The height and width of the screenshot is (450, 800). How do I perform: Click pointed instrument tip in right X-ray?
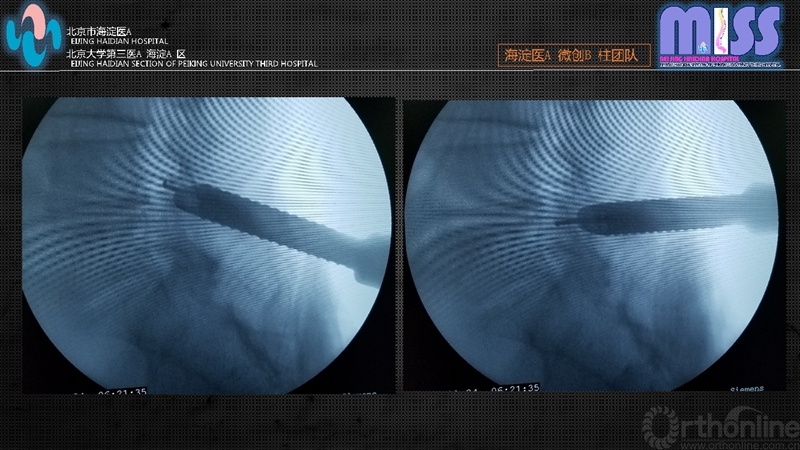tap(558, 222)
